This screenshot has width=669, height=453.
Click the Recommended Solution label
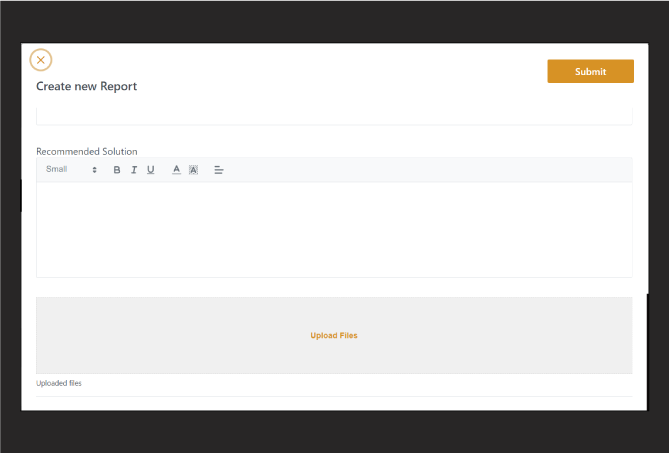86,151
